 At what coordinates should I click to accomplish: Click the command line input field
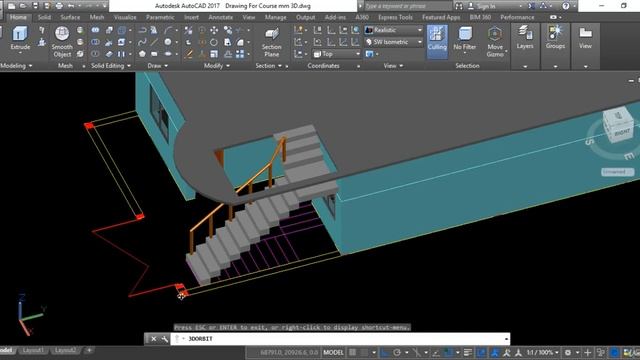point(339,339)
